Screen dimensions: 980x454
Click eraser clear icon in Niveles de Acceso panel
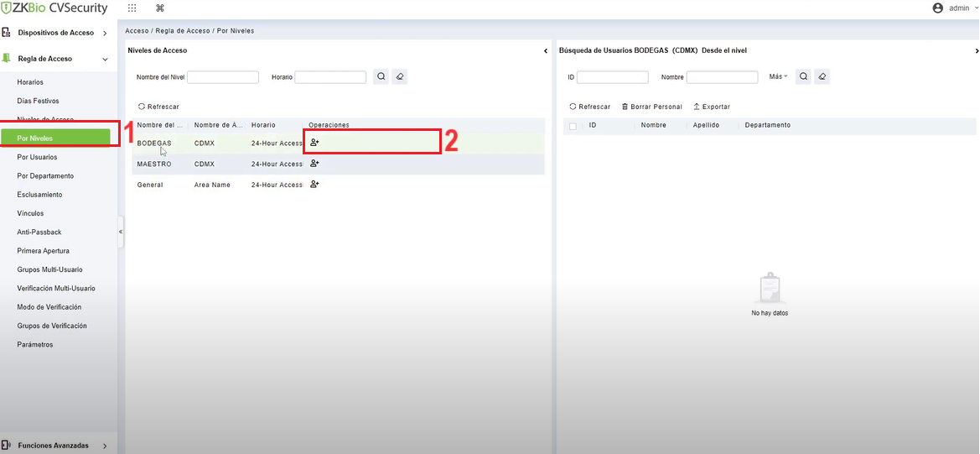pyautogui.click(x=400, y=76)
